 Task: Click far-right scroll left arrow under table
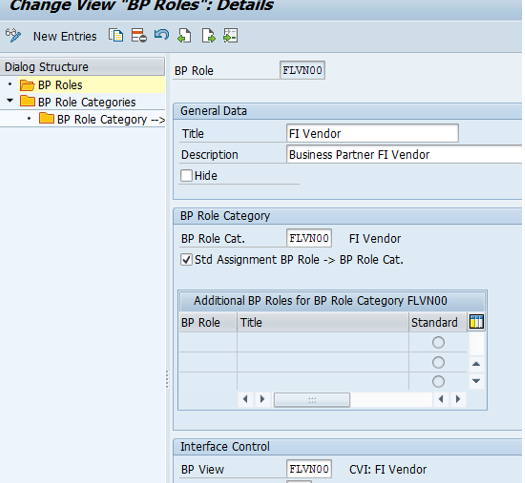[441, 399]
